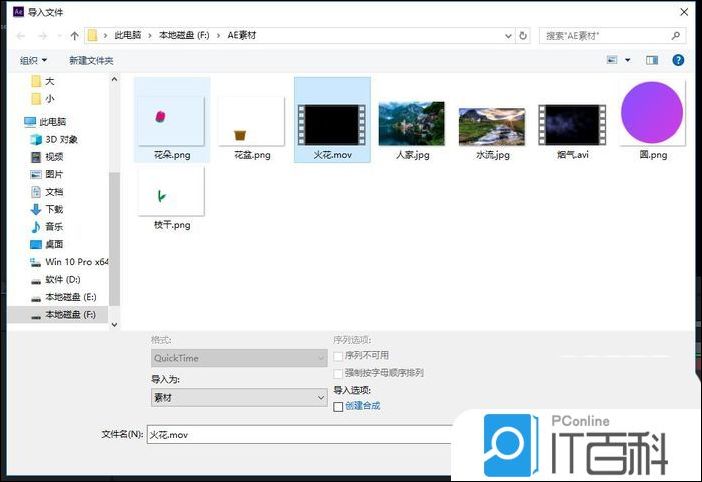This screenshot has height=482, width=702.
Task: Enable the 创建合成 checkbox
Action: point(338,406)
